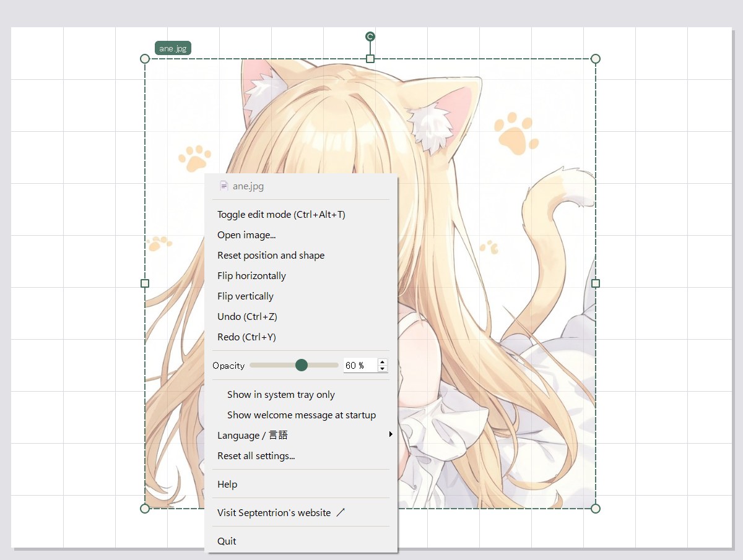Expand the Language / 言語 submenu
Screen dimensions: 743x560
301,436
